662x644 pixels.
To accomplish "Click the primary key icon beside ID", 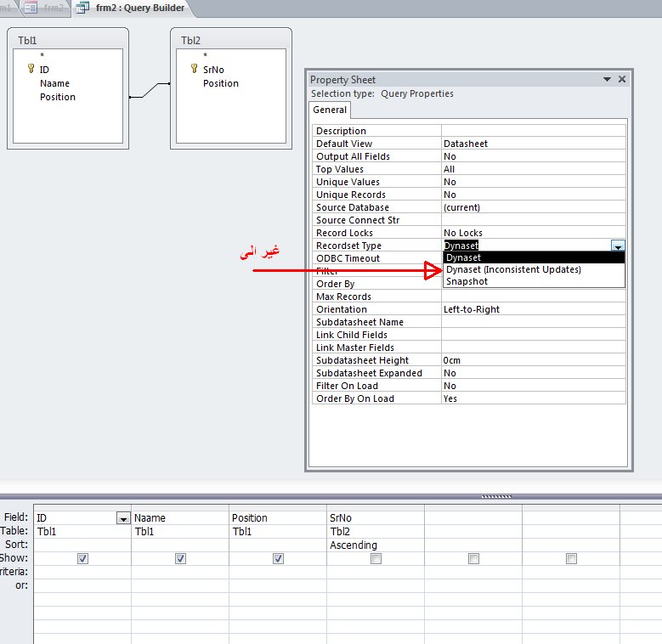I will click(x=31, y=68).
